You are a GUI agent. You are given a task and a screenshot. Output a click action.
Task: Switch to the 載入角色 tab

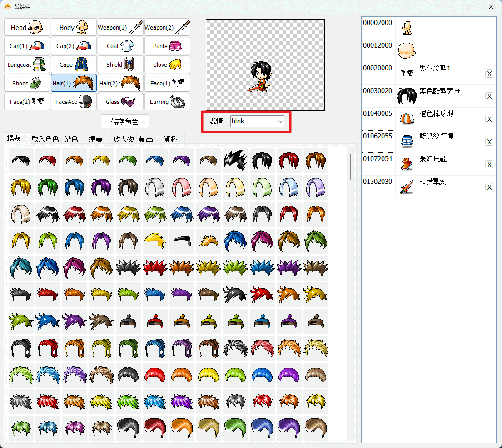[45, 139]
